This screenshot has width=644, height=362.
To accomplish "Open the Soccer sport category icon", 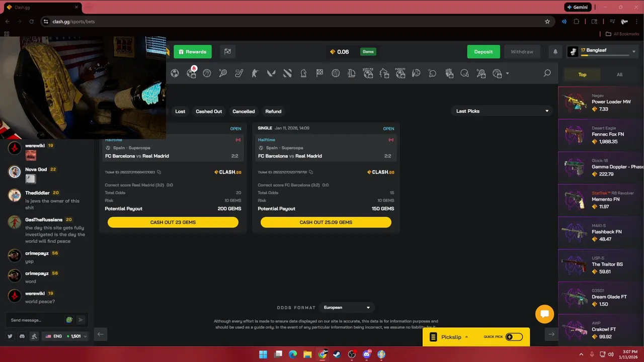I will tap(175, 73).
